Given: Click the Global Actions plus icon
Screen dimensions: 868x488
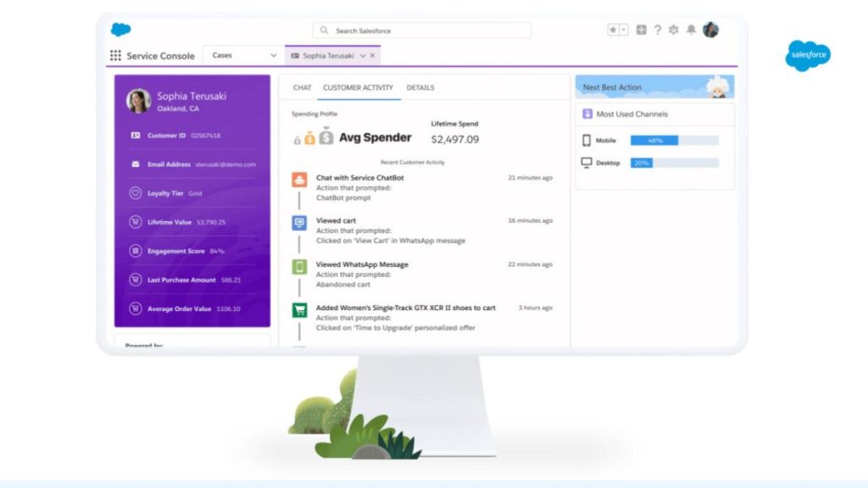Looking at the screenshot, I should (641, 30).
